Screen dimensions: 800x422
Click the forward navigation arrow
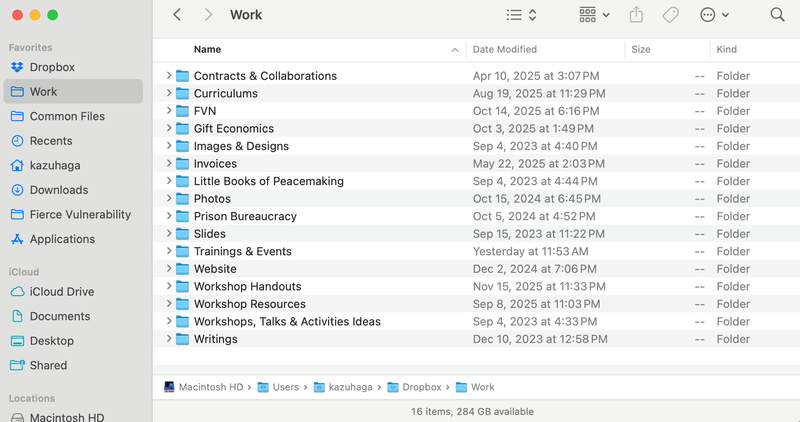pos(208,15)
